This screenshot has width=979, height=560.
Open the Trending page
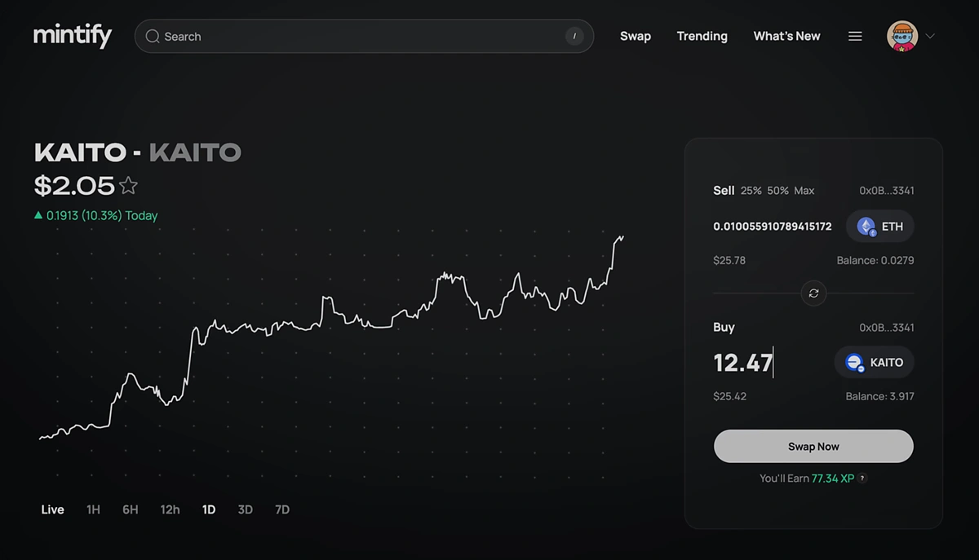click(x=702, y=36)
